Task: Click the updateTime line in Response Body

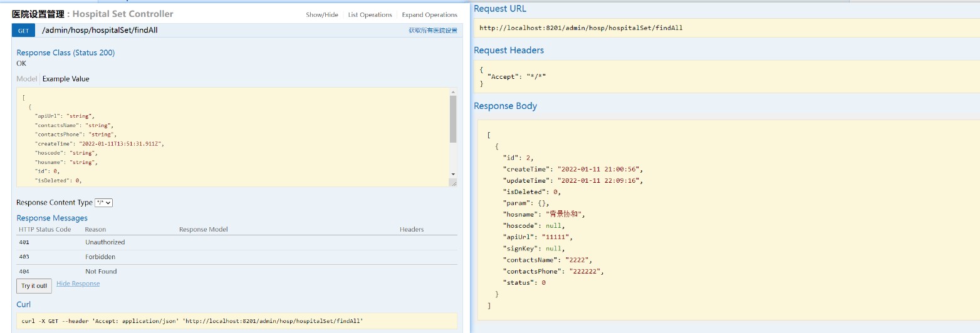Action: pyautogui.click(x=573, y=180)
